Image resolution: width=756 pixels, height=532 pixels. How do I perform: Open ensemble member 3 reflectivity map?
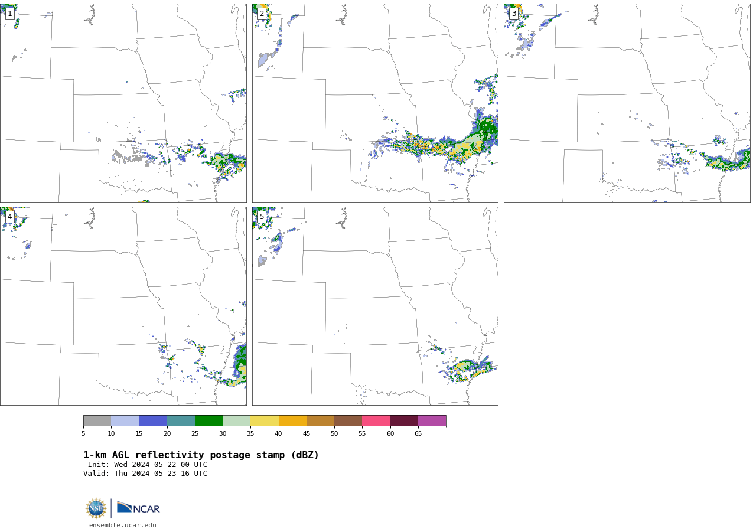(x=627, y=103)
